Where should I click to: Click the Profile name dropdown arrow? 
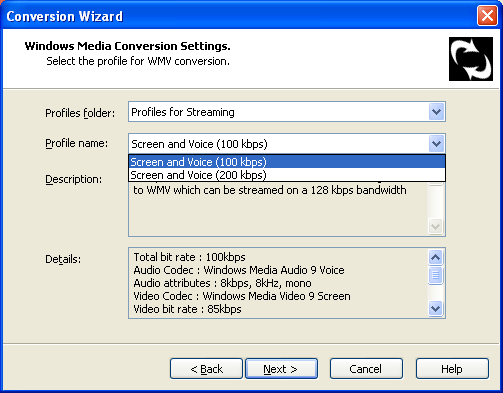[x=436, y=144]
